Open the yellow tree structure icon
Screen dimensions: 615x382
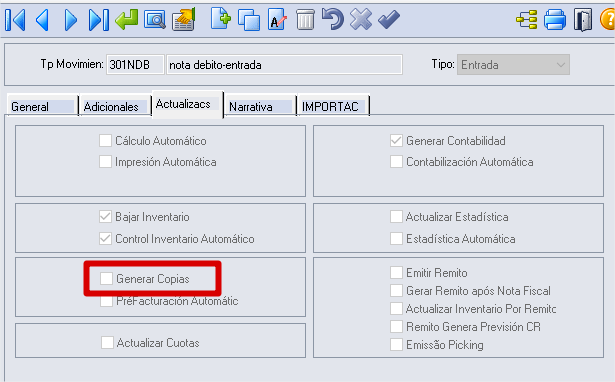point(527,20)
